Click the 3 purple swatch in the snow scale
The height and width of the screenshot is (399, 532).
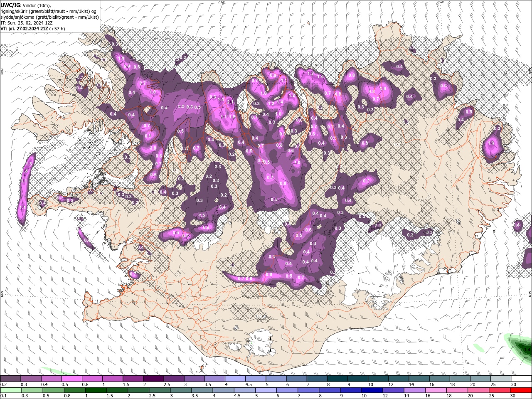coord(195,379)
